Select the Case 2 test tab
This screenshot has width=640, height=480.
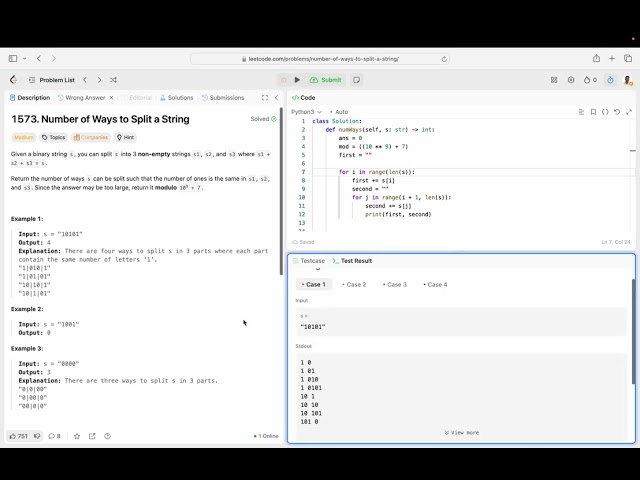355,285
